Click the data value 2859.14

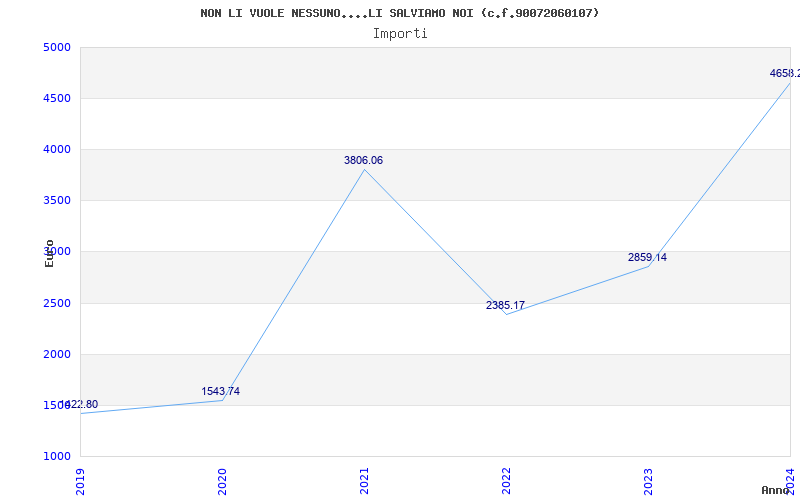(647, 257)
